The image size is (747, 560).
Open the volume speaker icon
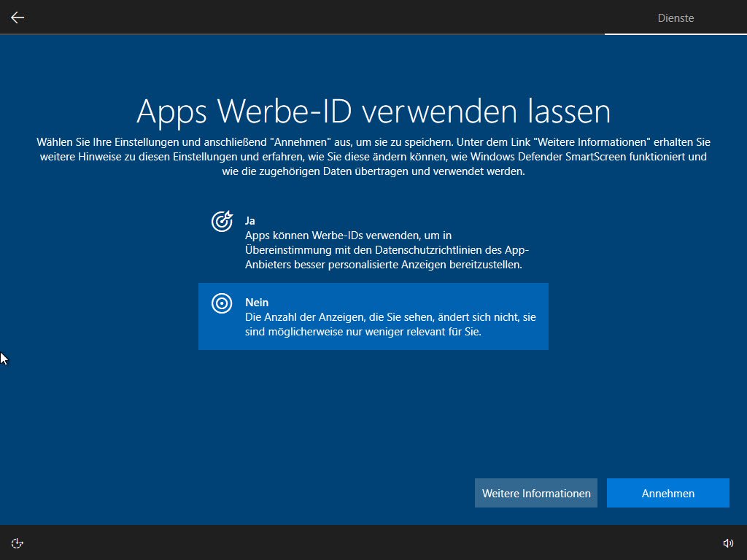coord(728,543)
